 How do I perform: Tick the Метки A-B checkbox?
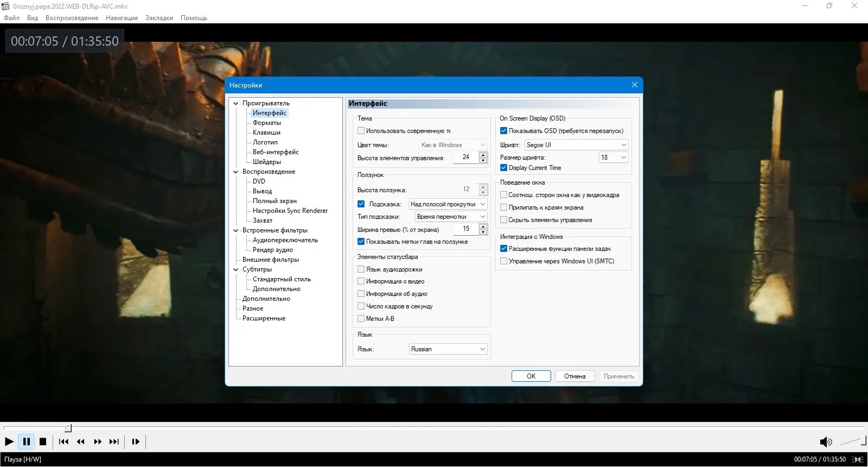[x=361, y=319]
